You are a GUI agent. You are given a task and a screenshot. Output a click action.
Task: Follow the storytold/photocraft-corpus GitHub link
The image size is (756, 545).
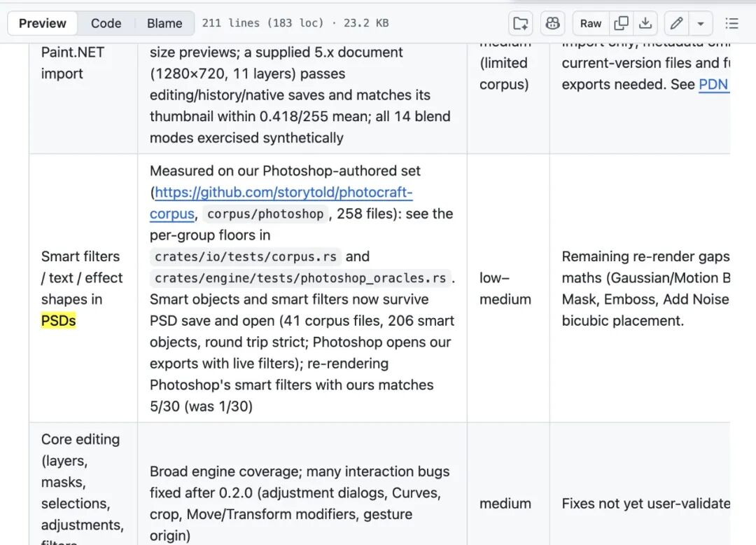point(281,202)
